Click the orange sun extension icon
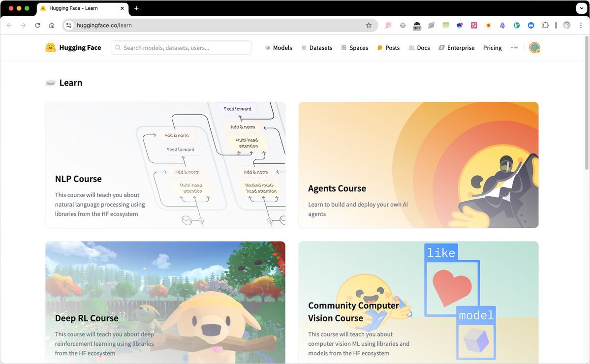The width and height of the screenshot is (590, 364). (489, 25)
